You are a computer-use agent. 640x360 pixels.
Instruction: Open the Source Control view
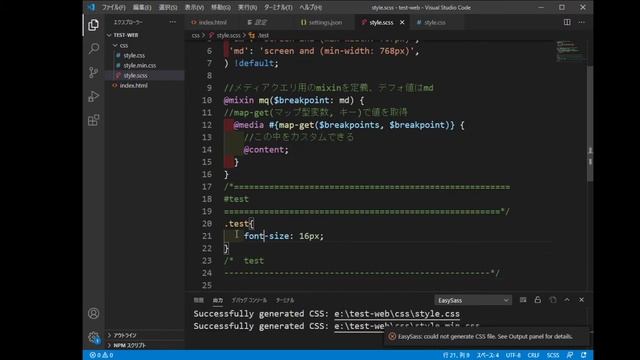93,72
